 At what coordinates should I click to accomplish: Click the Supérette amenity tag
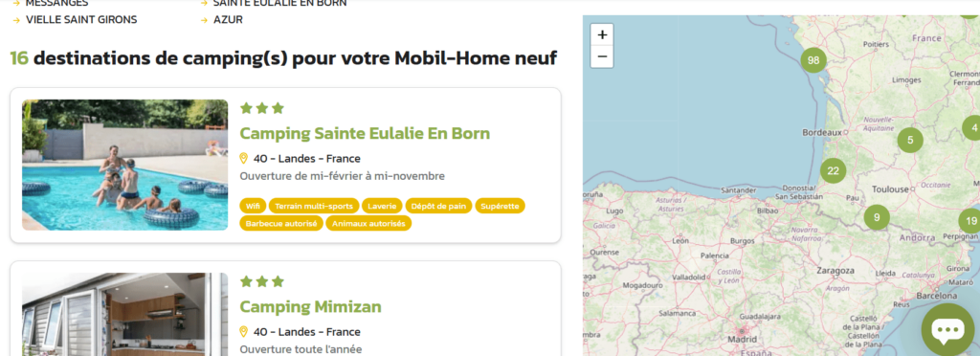500,206
